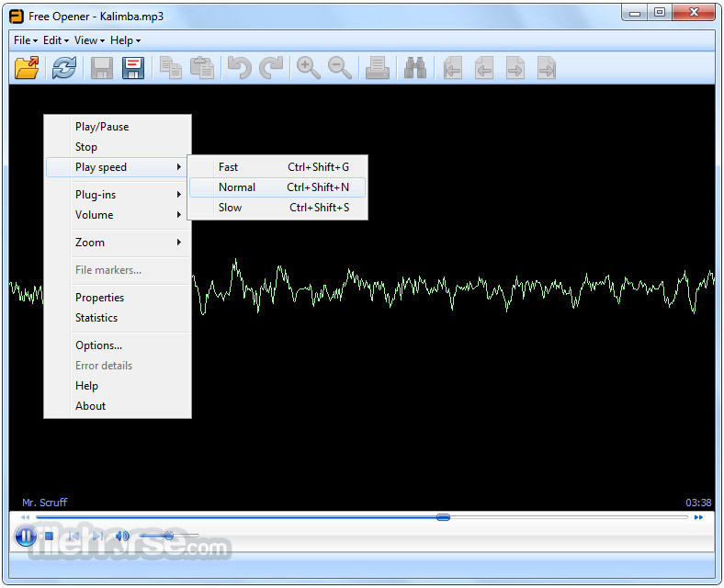Click the next track player button
The image size is (724, 588).
click(x=97, y=536)
